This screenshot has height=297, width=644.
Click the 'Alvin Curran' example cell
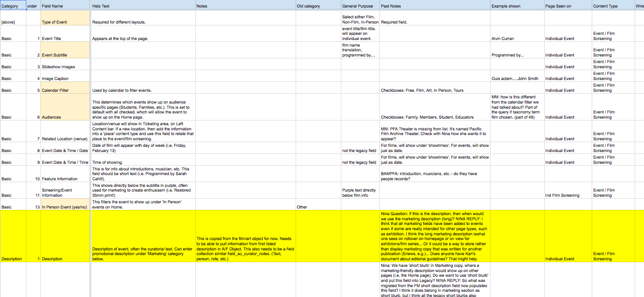[x=517, y=33]
